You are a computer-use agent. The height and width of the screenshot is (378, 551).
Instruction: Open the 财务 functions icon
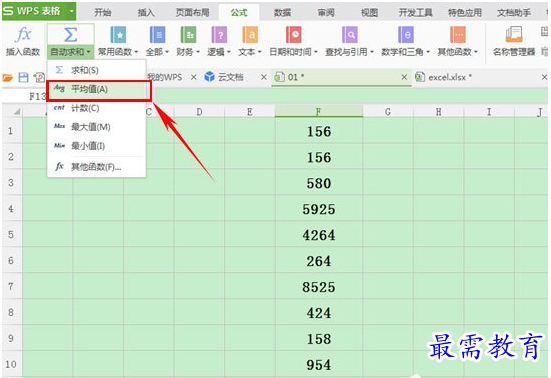tap(188, 35)
